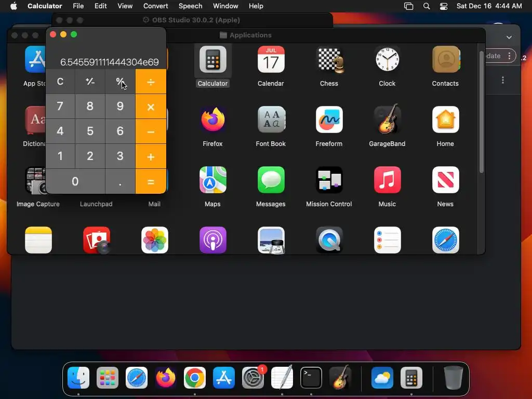Open the Contacts app
Screen dimensions: 532x399
pos(445,60)
